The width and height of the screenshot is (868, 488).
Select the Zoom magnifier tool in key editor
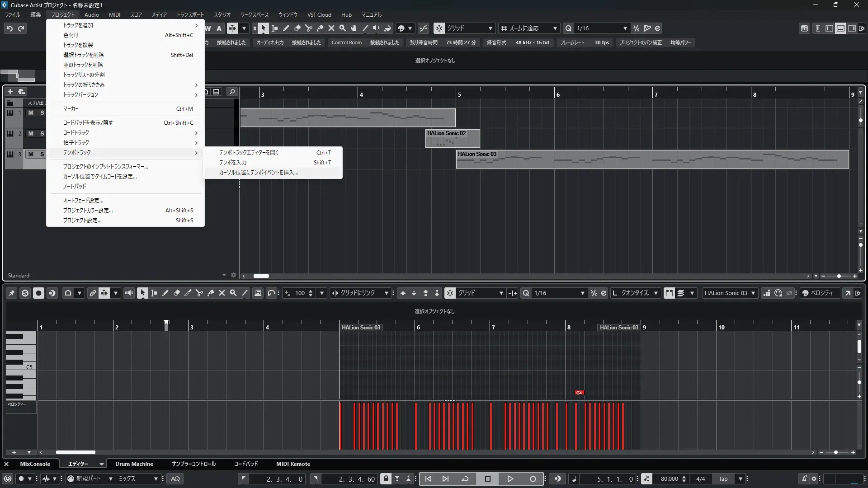[233, 293]
